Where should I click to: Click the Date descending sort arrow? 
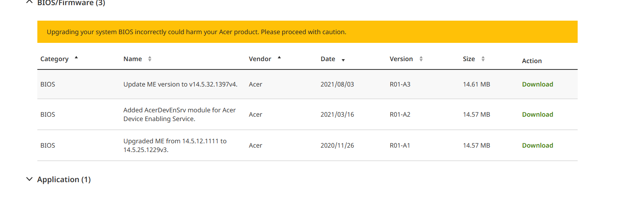343,60
